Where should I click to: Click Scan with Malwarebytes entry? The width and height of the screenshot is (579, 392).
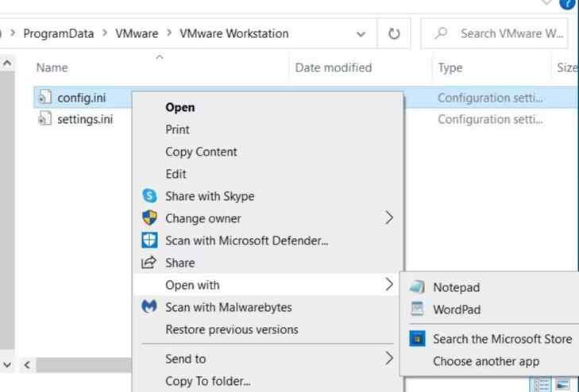tap(268, 307)
